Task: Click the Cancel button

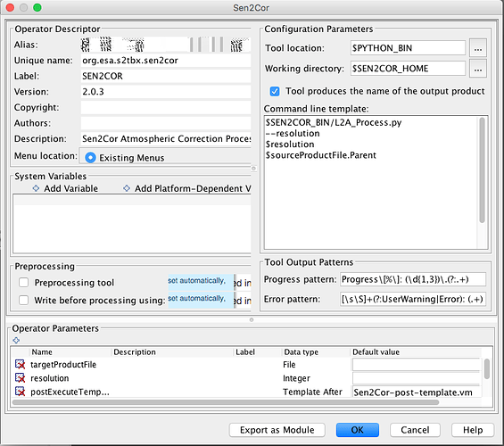Action: click(x=415, y=430)
